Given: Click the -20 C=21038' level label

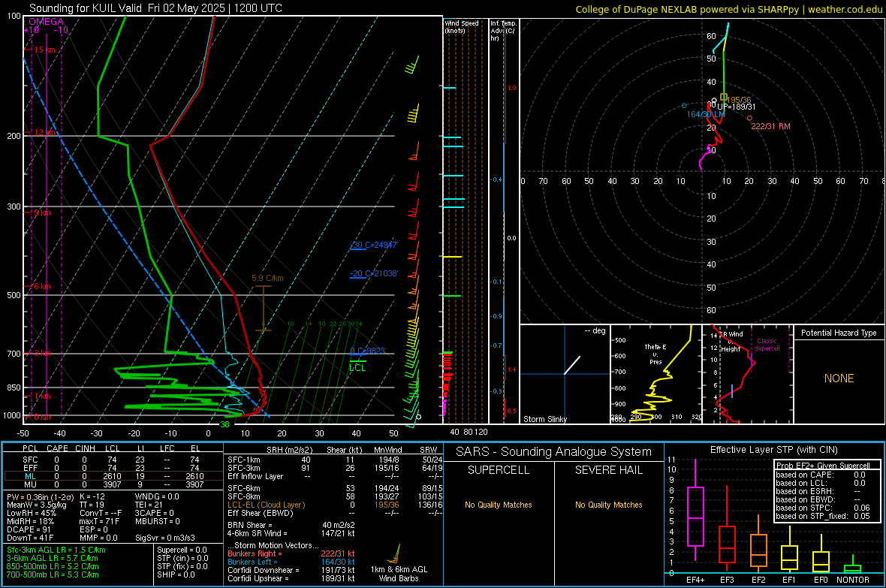Looking at the screenshot, I should pos(374,273).
